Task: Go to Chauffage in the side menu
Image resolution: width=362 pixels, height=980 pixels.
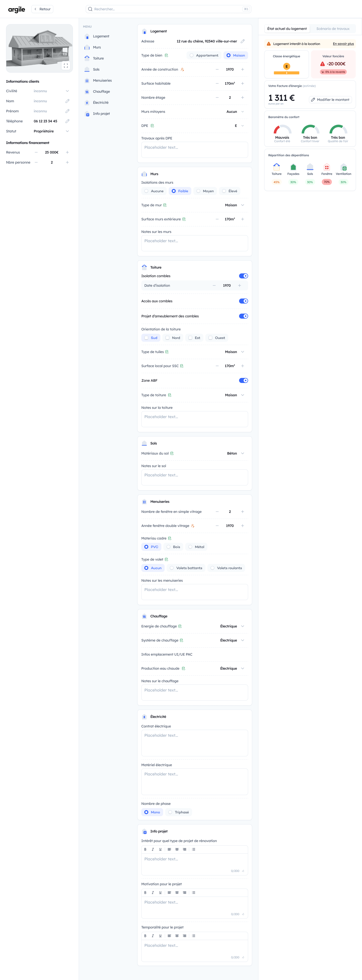Action: click(101, 92)
